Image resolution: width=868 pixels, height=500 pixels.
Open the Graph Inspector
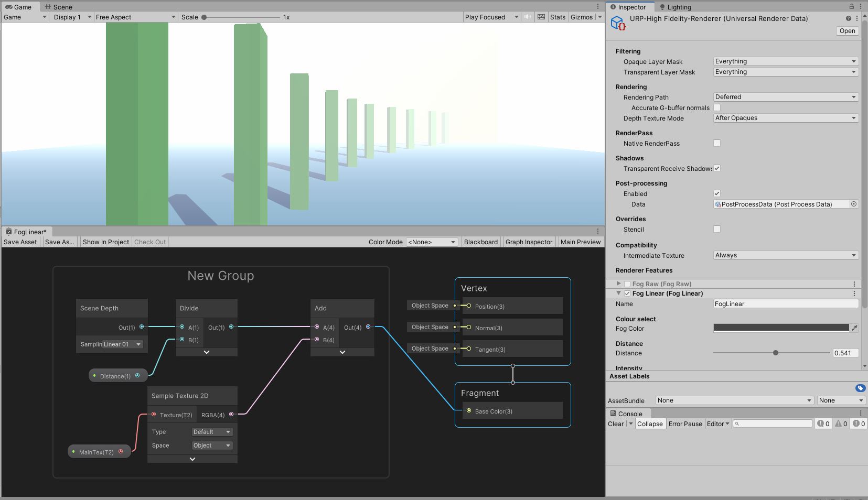tap(529, 242)
